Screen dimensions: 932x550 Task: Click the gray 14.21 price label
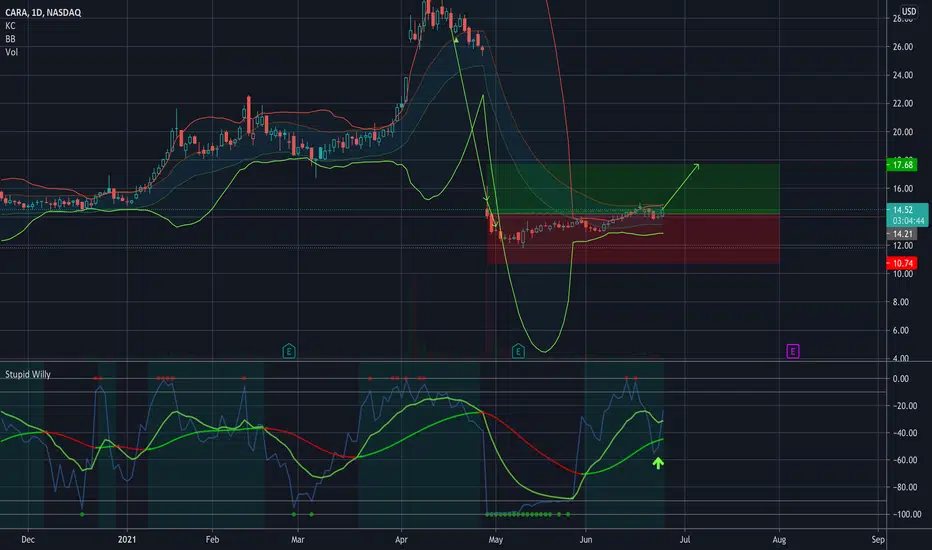[902, 234]
